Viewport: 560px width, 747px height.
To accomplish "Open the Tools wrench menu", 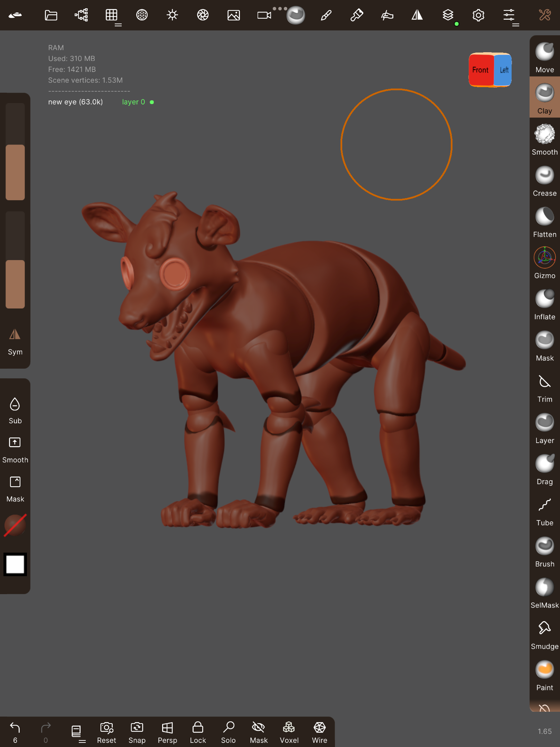I will click(x=545, y=15).
